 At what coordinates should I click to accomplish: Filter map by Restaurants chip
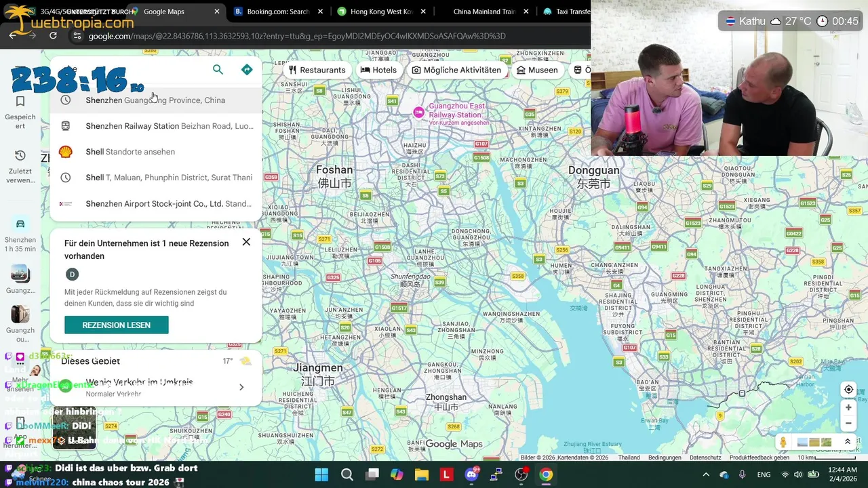click(x=317, y=70)
